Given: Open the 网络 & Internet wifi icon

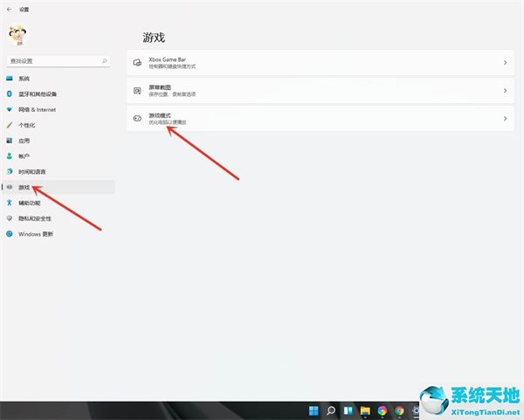Looking at the screenshot, I should [10, 110].
